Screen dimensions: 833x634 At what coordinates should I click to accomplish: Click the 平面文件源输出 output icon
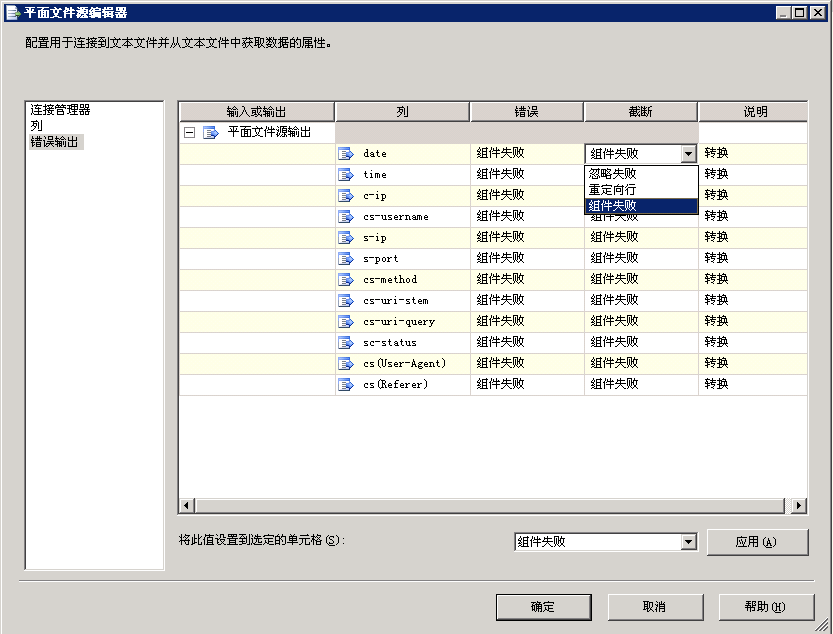[211, 132]
